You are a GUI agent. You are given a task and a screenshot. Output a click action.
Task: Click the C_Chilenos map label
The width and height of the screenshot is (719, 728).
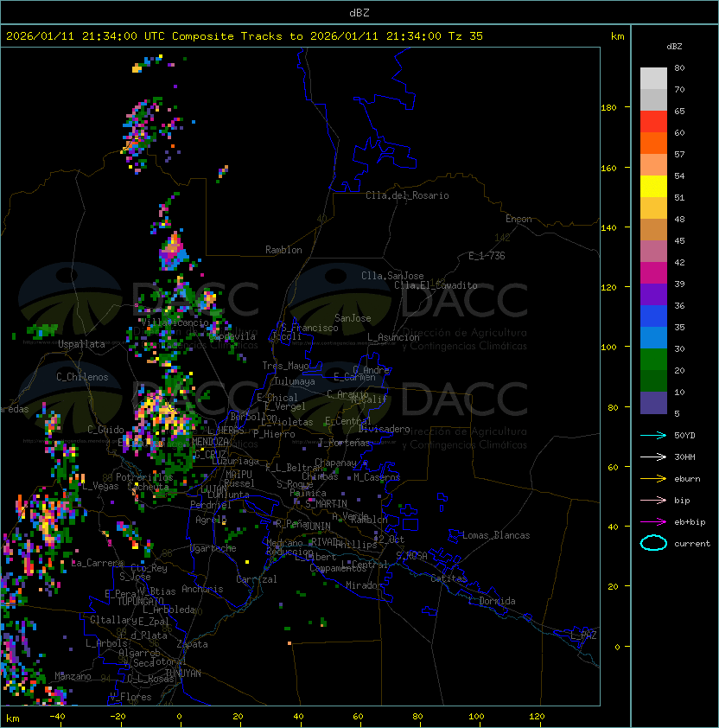click(x=82, y=377)
